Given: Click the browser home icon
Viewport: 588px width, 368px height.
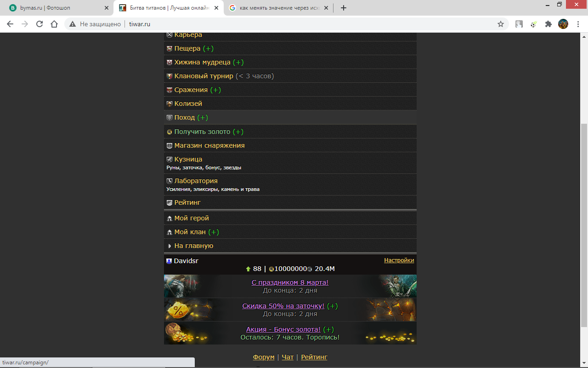Looking at the screenshot, I should [x=54, y=24].
